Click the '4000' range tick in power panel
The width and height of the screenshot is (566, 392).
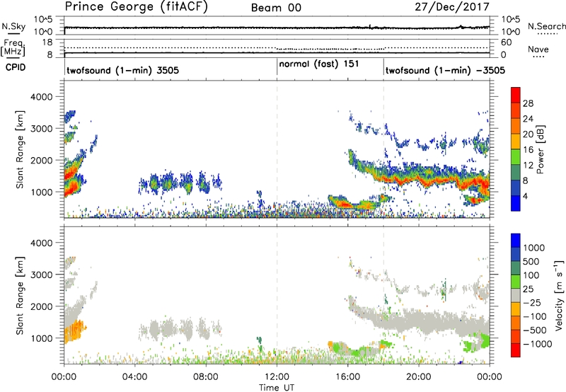click(42, 97)
